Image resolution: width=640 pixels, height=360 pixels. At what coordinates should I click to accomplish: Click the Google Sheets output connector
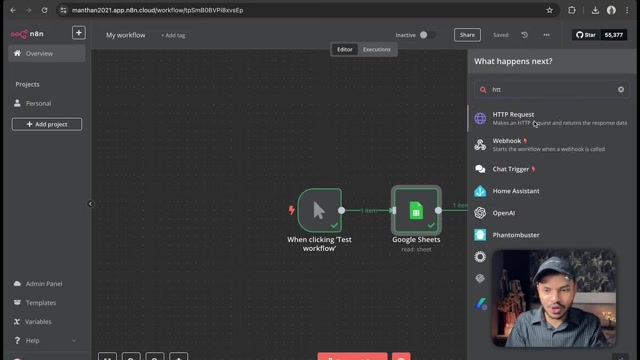click(438, 210)
